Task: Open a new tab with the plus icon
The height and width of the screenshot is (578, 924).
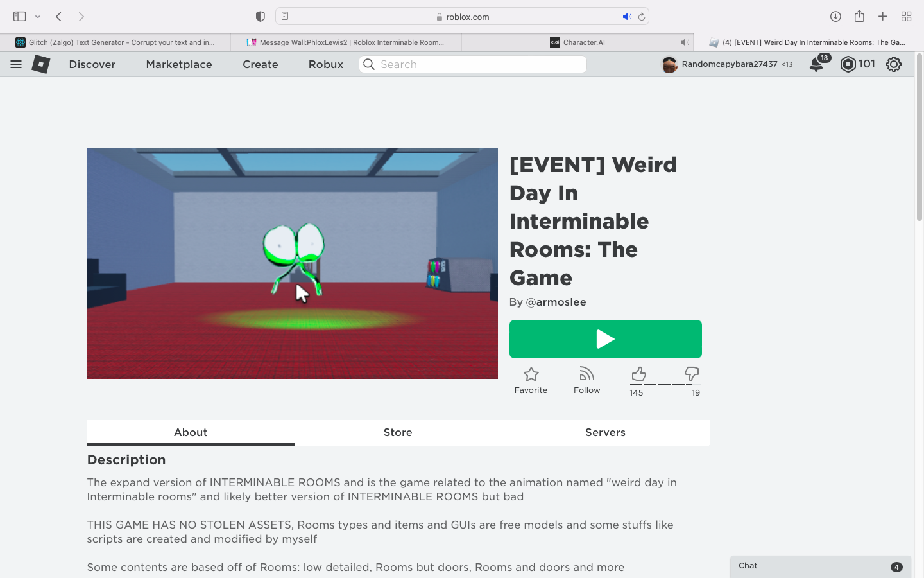Action: click(883, 16)
